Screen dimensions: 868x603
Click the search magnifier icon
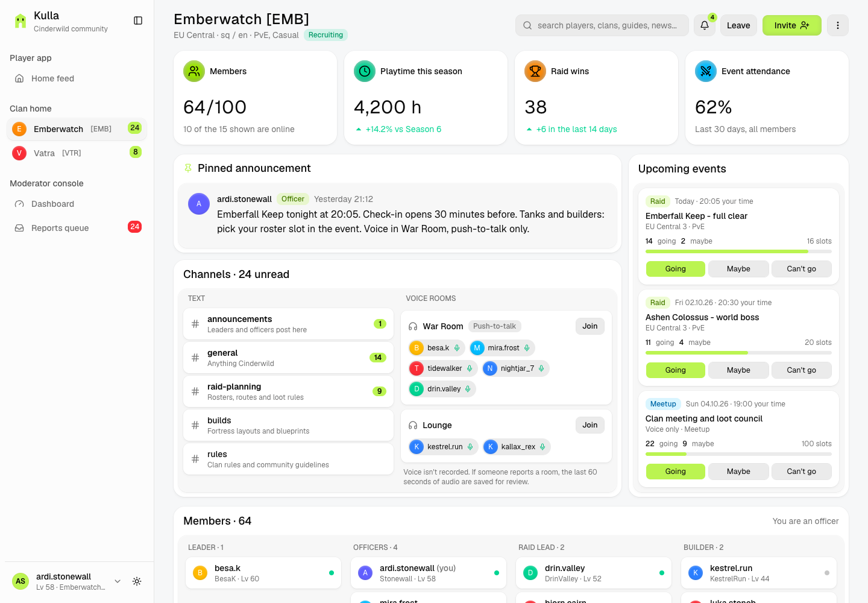[527, 25]
